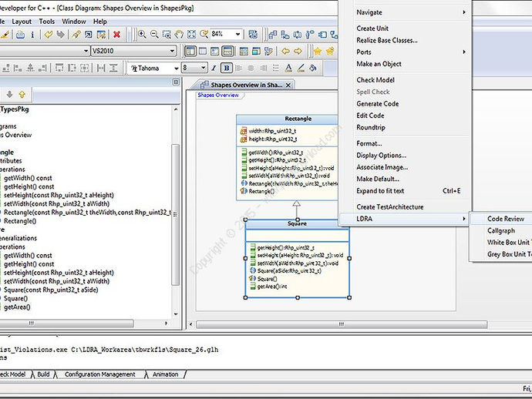Click the grey down arrow in browser panel
This screenshot has height=399, width=532.
click(9, 94)
